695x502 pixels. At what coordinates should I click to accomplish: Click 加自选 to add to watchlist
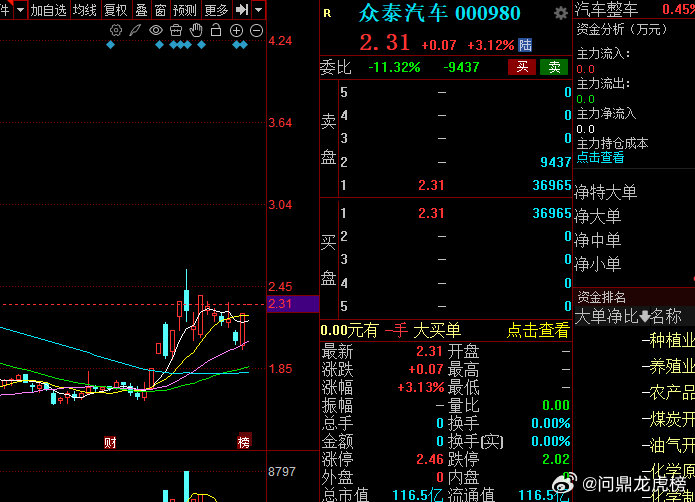click(48, 9)
